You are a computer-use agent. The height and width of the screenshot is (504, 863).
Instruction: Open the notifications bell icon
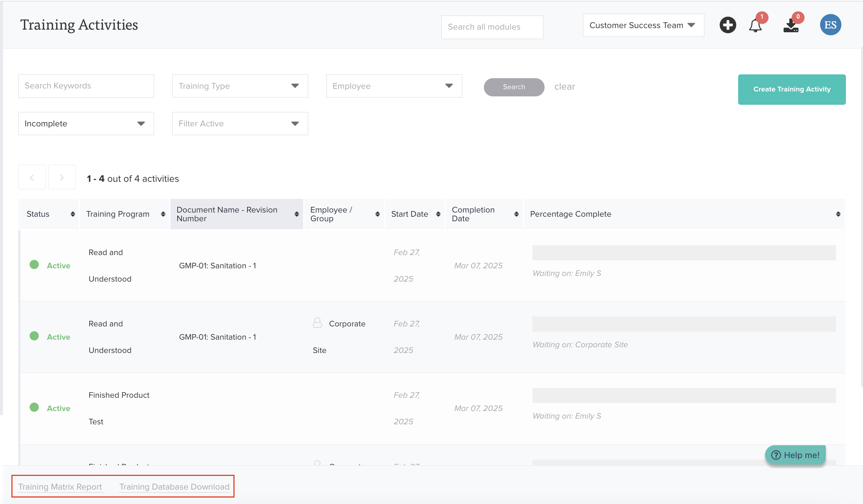pyautogui.click(x=755, y=26)
